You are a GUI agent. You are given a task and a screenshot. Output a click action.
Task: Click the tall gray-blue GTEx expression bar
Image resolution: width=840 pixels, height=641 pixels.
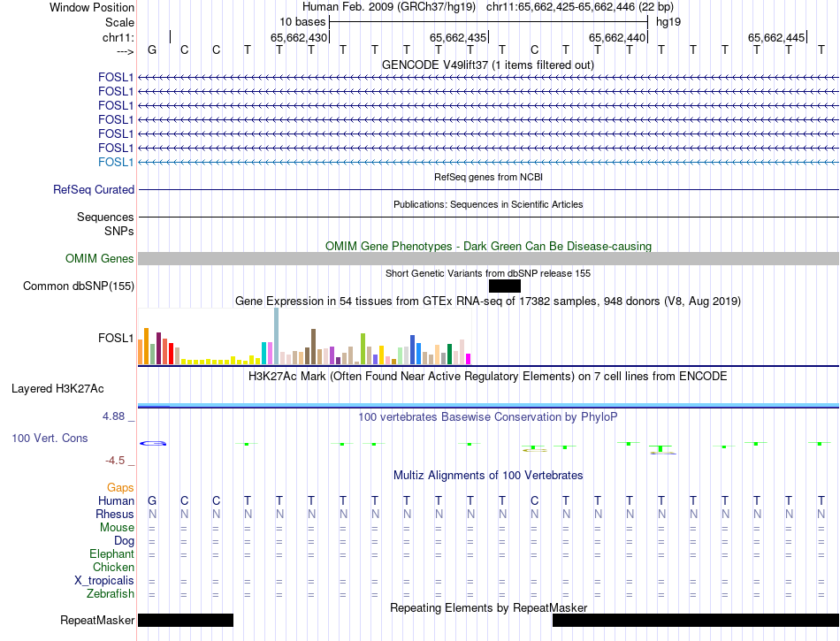coord(277,336)
